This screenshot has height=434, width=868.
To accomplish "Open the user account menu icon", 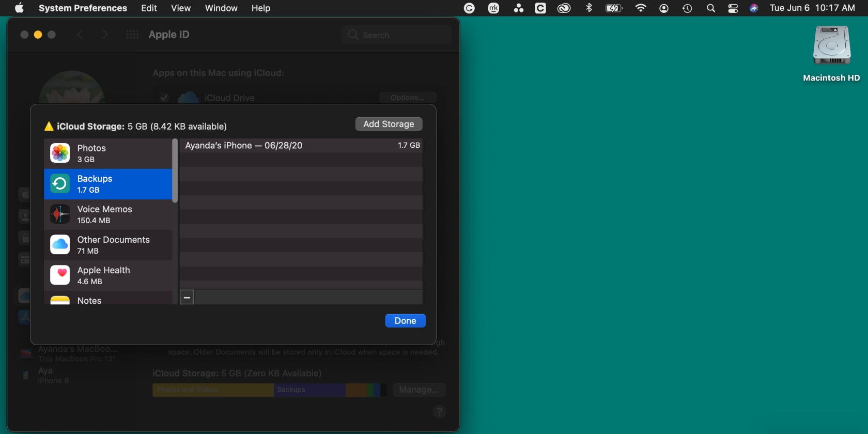I will [664, 8].
